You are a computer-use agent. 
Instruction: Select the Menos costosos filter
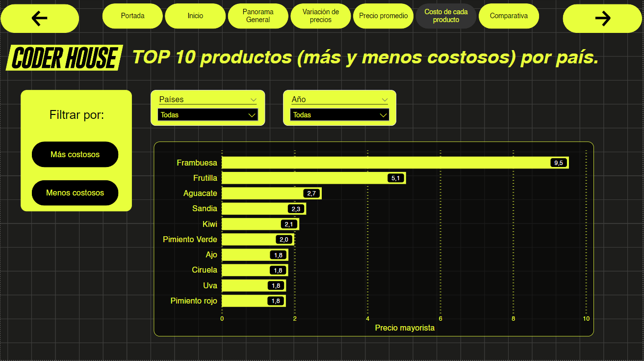pyautogui.click(x=75, y=193)
